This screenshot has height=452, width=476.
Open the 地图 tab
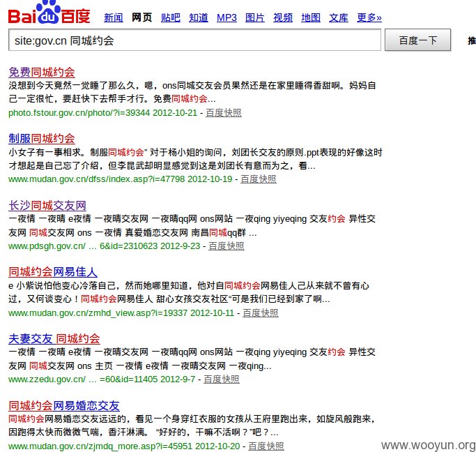tap(311, 17)
